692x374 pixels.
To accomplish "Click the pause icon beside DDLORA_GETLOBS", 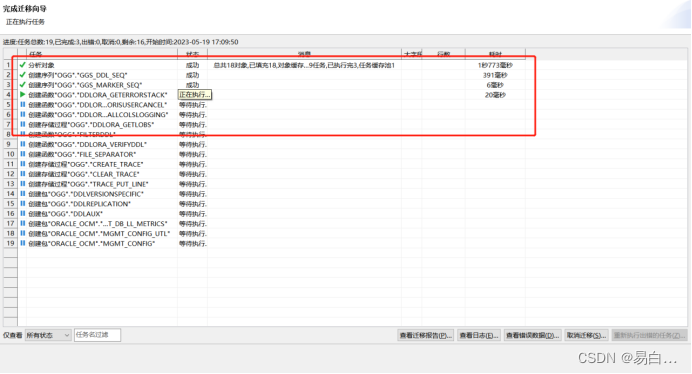I will [x=23, y=125].
